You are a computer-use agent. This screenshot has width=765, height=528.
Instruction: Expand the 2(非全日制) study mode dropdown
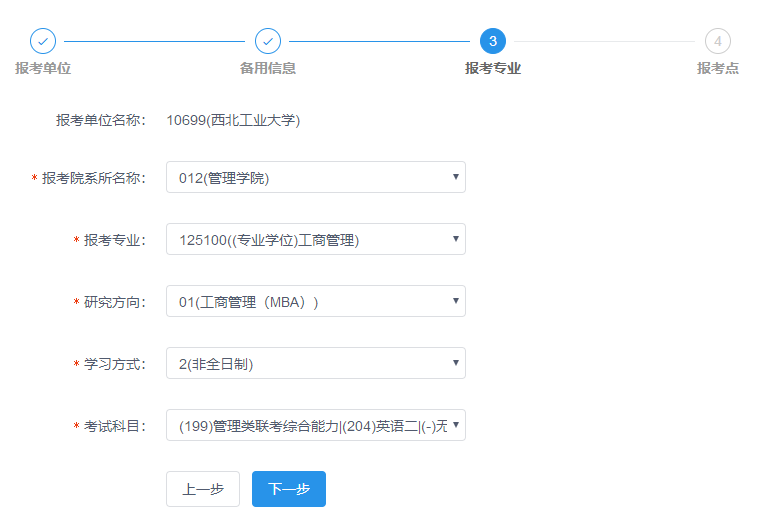pyautogui.click(x=315, y=364)
